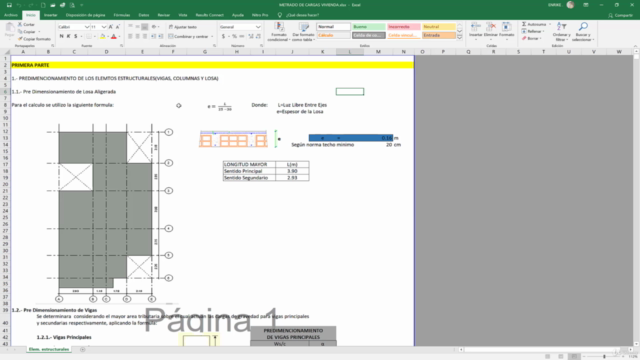Screen dimensions: 640x360
Task: Open fill color dropdown arrow
Action: [x=107, y=36]
